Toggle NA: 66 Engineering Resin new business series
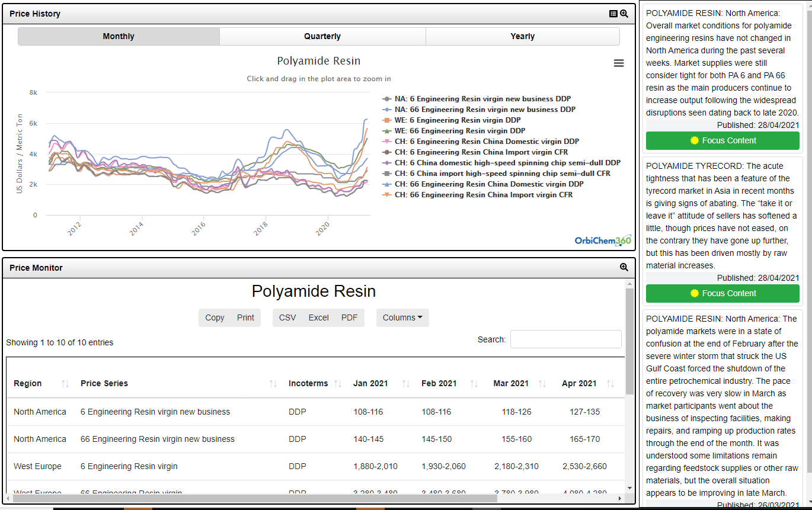 point(479,110)
